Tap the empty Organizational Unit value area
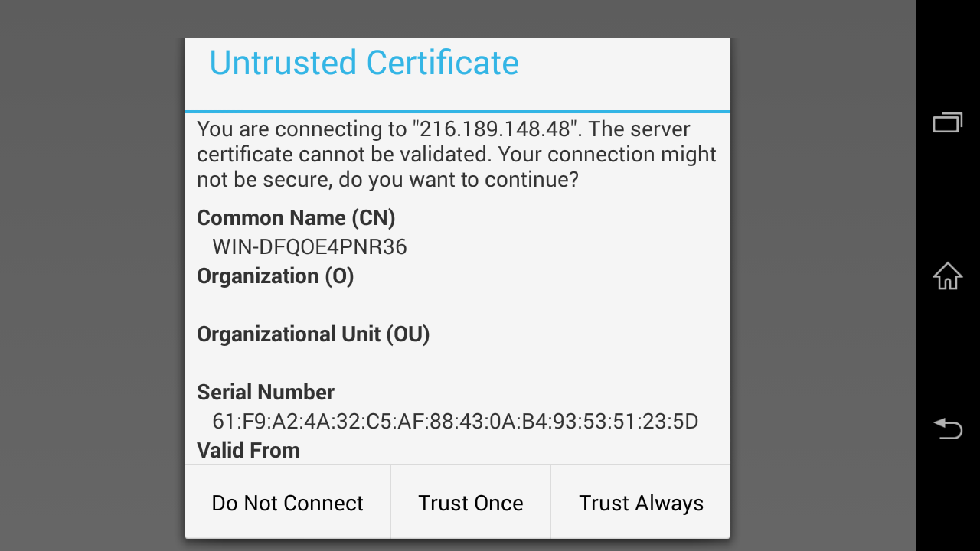Image resolution: width=980 pixels, height=551 pixels. [457, 363]
